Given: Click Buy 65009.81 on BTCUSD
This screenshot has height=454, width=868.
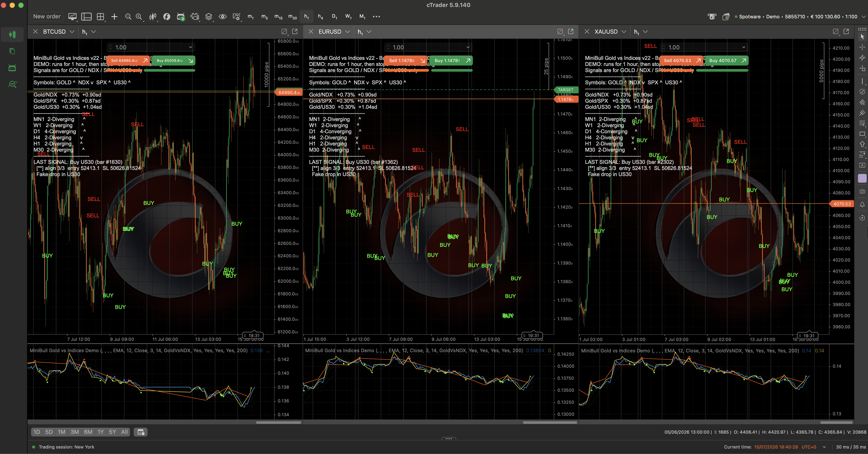Looking at the screenshot, I should 173,61.
